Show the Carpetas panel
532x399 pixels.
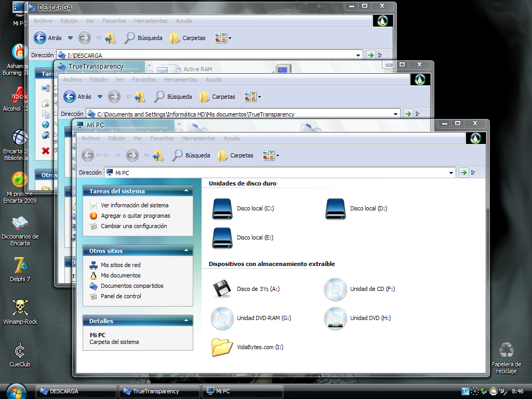235,155
